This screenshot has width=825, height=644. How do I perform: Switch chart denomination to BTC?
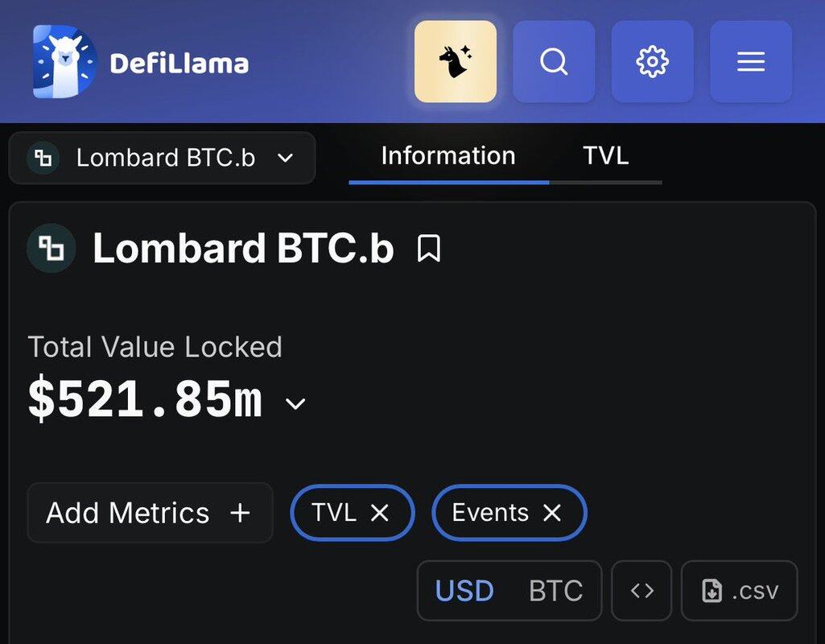point(555,591)
